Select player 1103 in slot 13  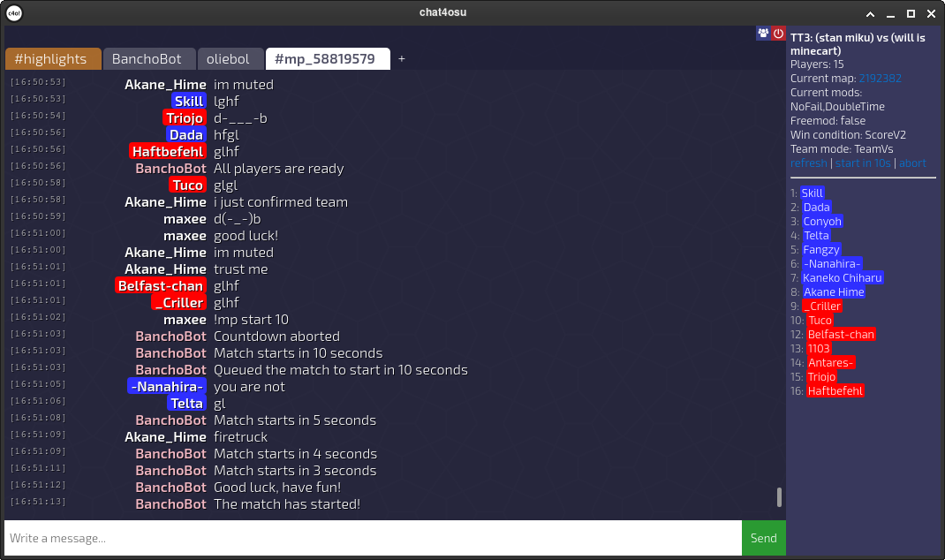pos(819,349)
